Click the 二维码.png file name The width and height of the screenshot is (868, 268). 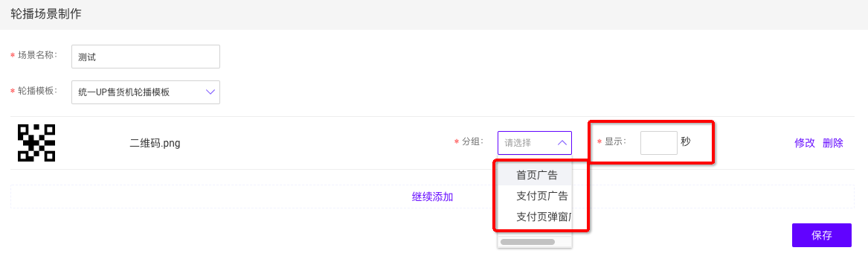coord(155,143)
